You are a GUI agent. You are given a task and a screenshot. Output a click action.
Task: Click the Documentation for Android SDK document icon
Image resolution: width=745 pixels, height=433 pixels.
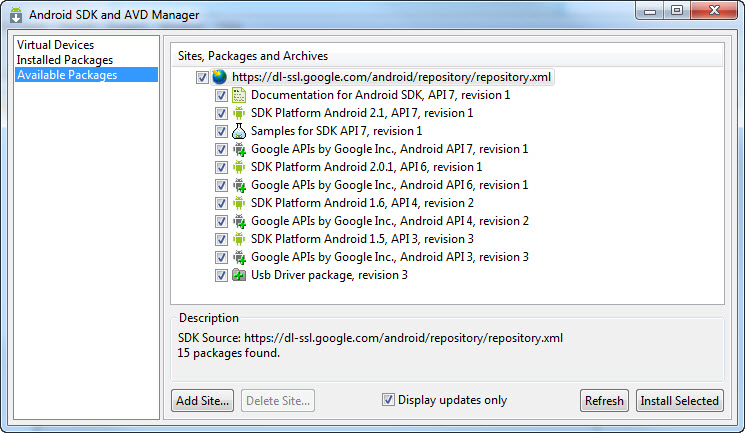(239, 95)
